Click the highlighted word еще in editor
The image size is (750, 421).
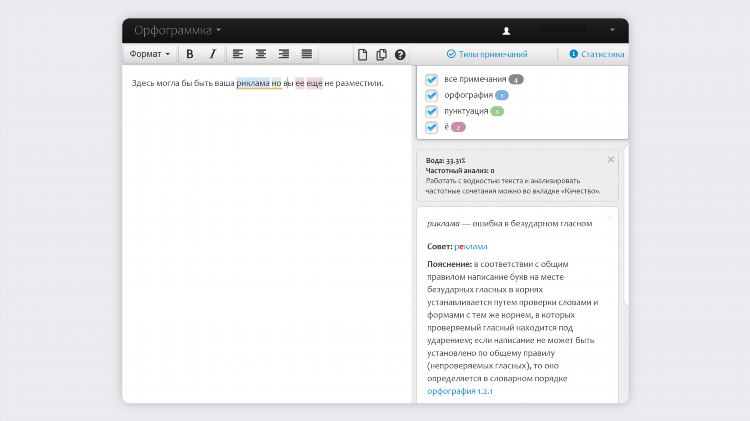tap(315, 83)
